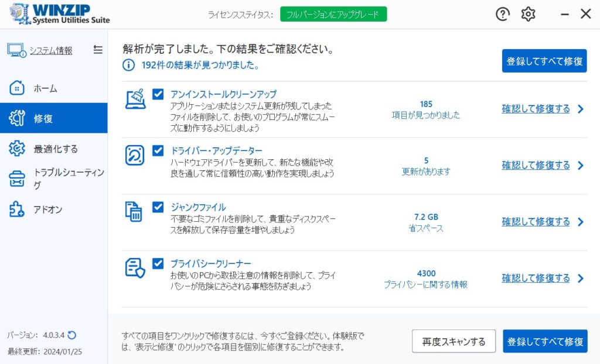Select the 修復 menu item

click(53, 118)
